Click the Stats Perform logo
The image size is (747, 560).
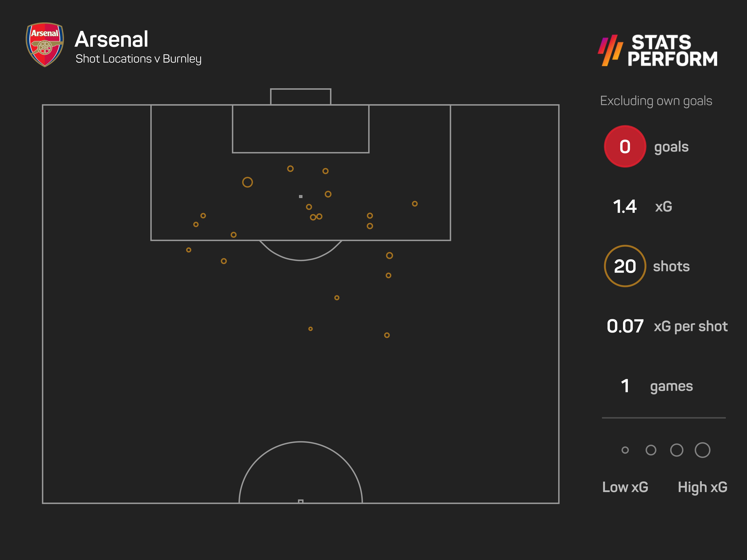pos(658,50)
